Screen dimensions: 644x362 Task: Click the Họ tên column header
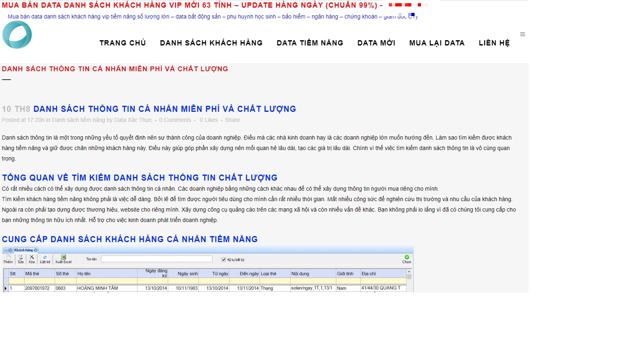tap(107, 274)
